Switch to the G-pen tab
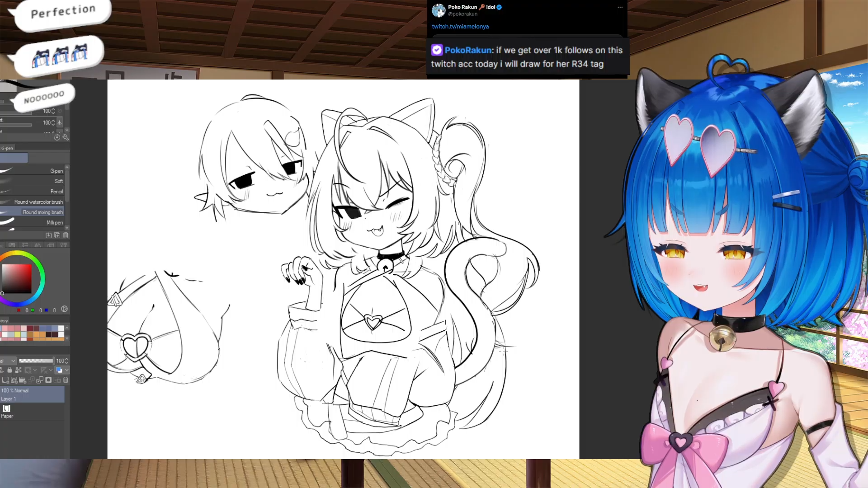This screenshot has width=868, height=488. coord(7,148)
